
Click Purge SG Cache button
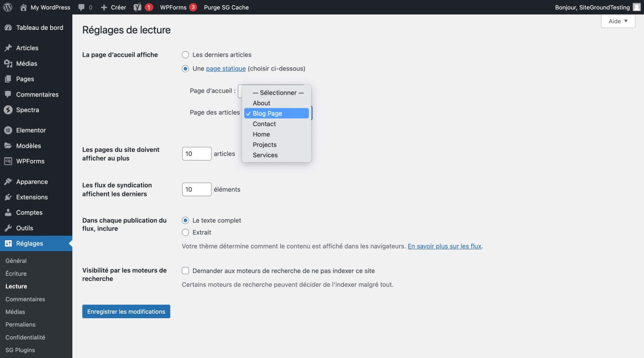coord(226,7)
